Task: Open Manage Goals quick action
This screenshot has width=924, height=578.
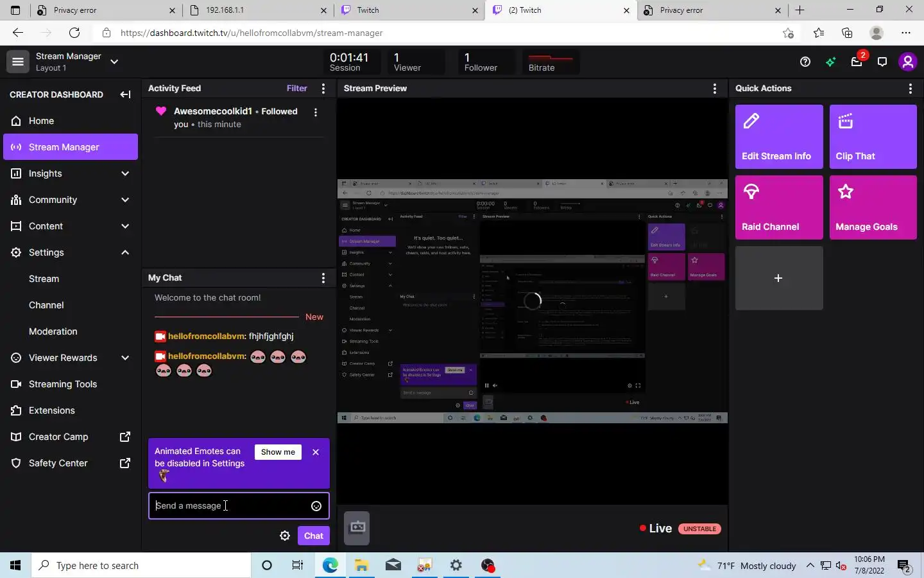Action: coord(873,207)
